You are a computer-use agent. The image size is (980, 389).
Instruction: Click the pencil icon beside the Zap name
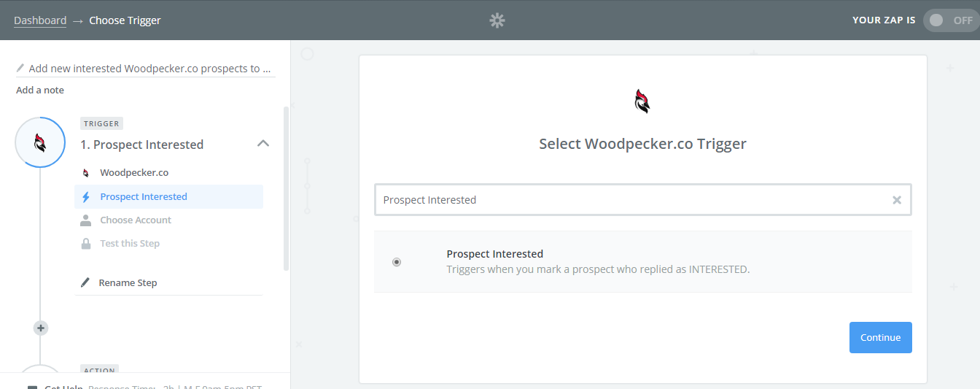20,68
